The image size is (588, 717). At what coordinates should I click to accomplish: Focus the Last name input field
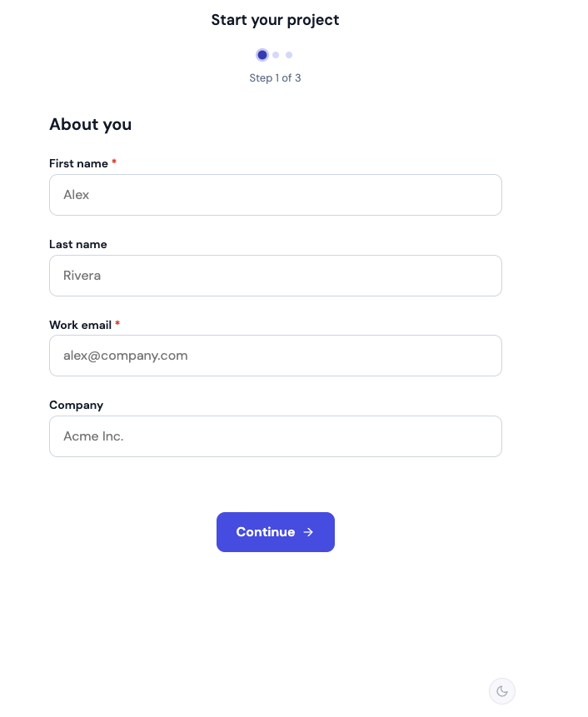point(275,276)
